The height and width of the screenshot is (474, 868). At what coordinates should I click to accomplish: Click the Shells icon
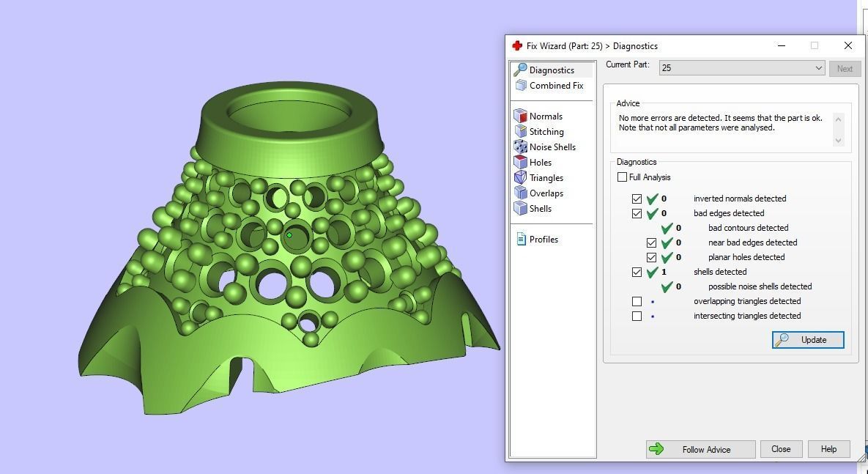pos(520,208)
